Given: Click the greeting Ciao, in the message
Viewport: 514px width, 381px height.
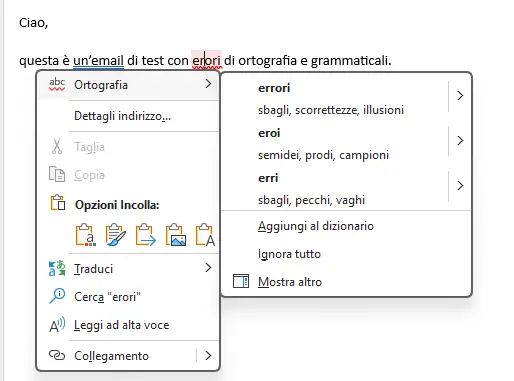Looking at the screenshot, I should (34, 23).
